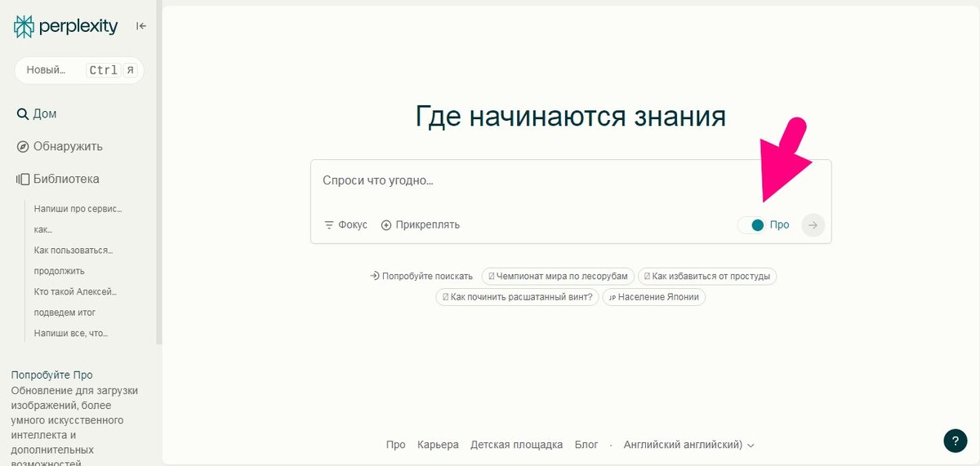Screen dimensions: 980x466
Task: Collapse the sidebar with the arrow icon
Action: [141, 26]
